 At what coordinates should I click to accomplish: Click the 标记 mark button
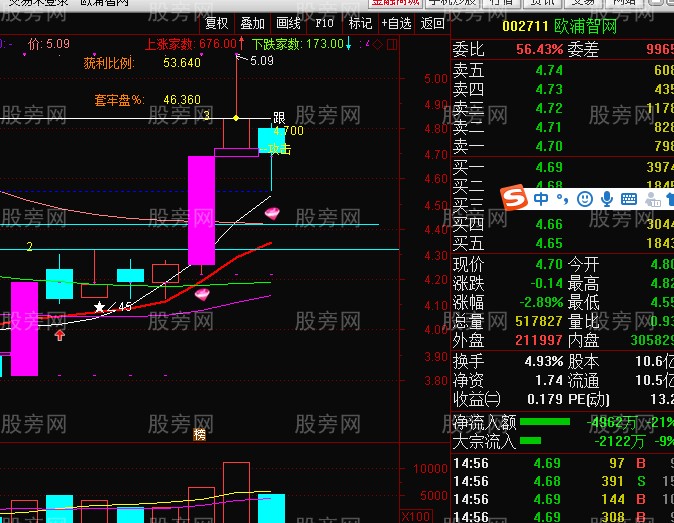[x=360, y=23]
